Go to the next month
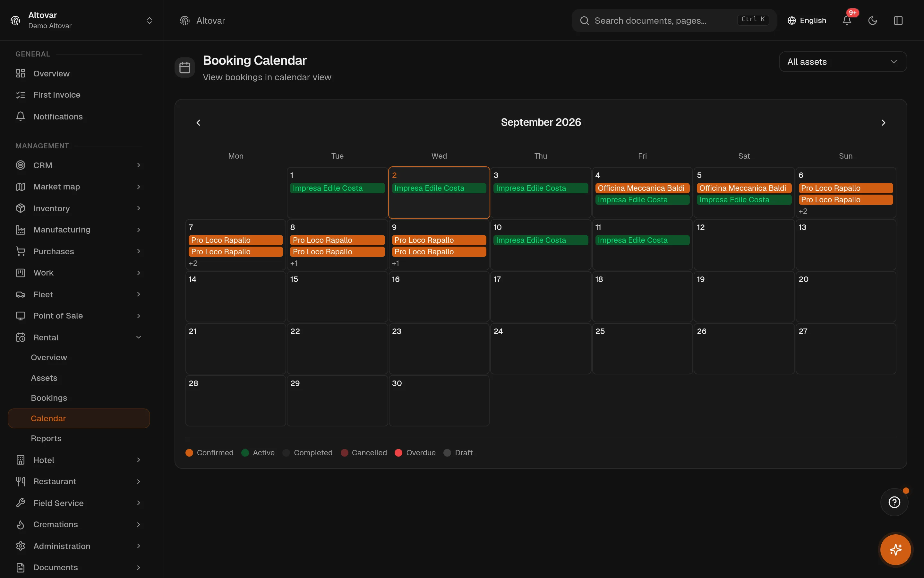This screenshot has height=578, width=924. 883,122
